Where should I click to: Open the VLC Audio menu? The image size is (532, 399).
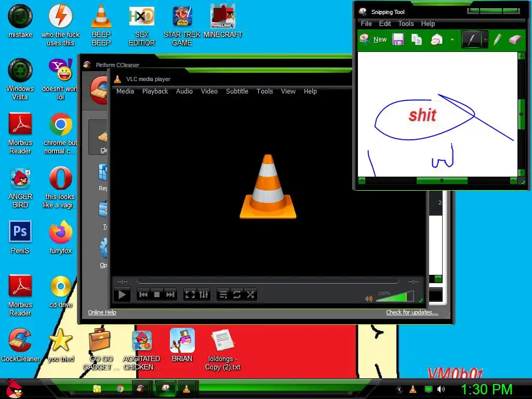(x=184, y=91)
